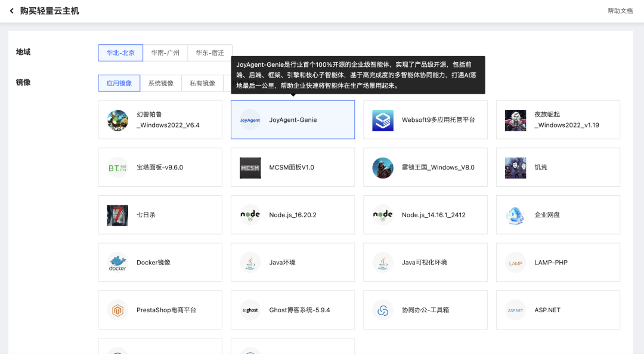Click the 幻兽帕鲁 game icon
644x354 pixels.
tap(117, 120)
